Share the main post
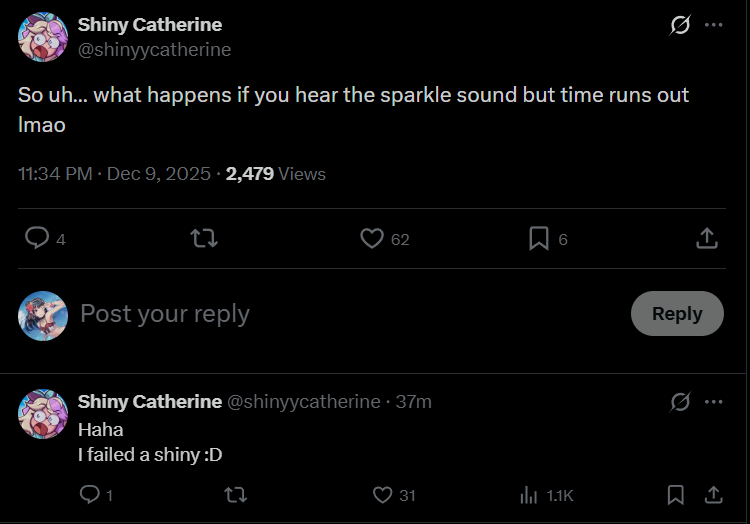 coord(706,238)
